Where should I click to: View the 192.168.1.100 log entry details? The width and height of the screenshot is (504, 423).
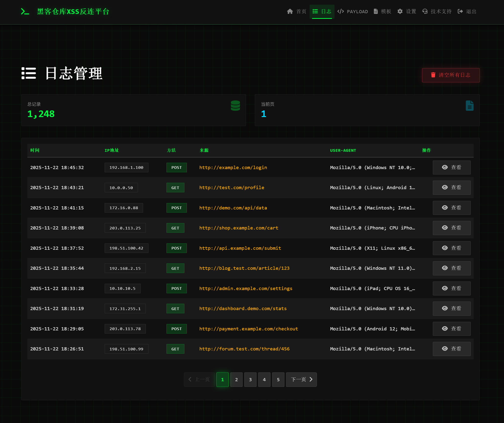click(451, 167)
